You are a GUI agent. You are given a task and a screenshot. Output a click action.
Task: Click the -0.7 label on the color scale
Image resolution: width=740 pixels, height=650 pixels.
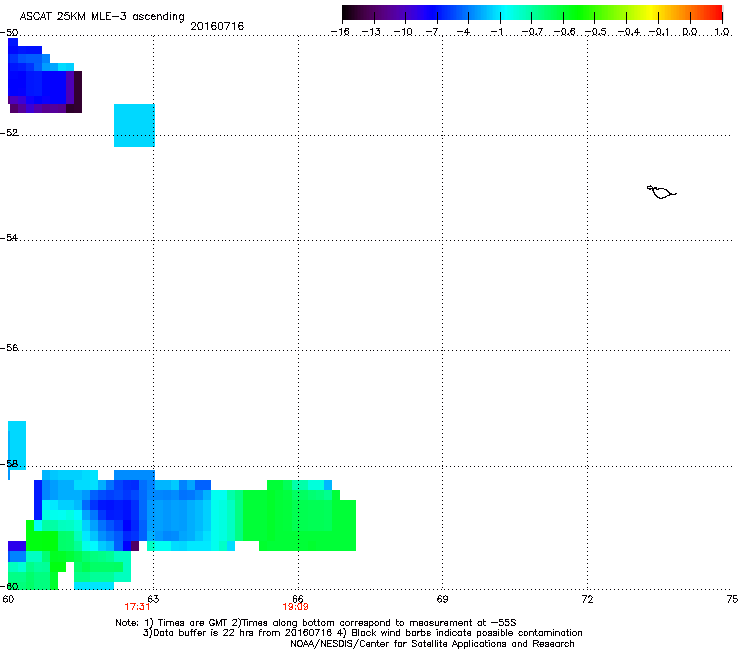click(532, 32)
